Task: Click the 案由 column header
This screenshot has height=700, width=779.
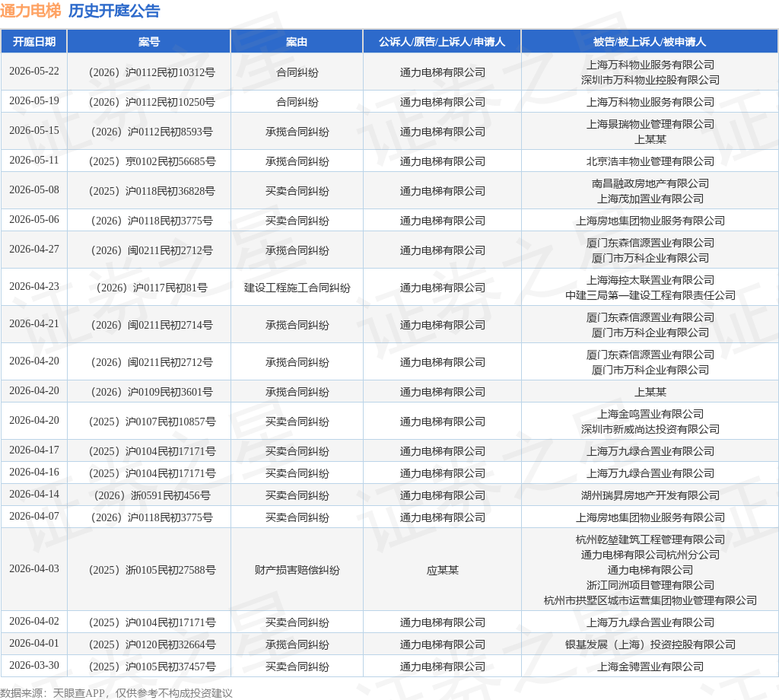Action: (297, 42)
